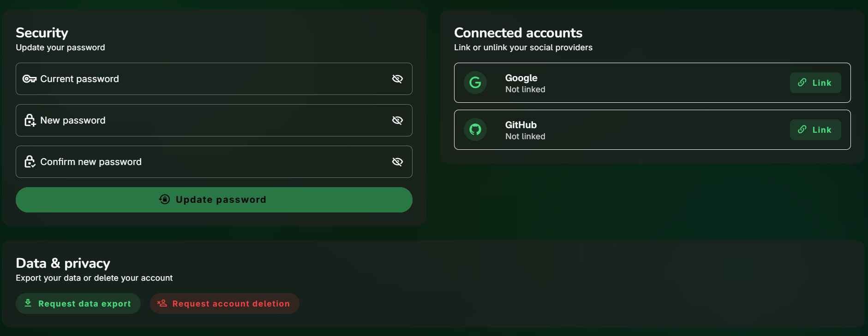The image size is (868, 336).
Task: Click the lock-plus icon beside New password
Action: pyautogui.click(x=30, y=120)
